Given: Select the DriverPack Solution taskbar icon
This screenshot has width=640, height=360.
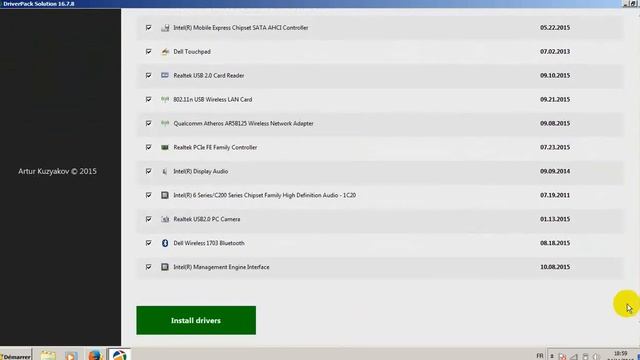Looking at the screenshot, I should click(x=119, y=354).
